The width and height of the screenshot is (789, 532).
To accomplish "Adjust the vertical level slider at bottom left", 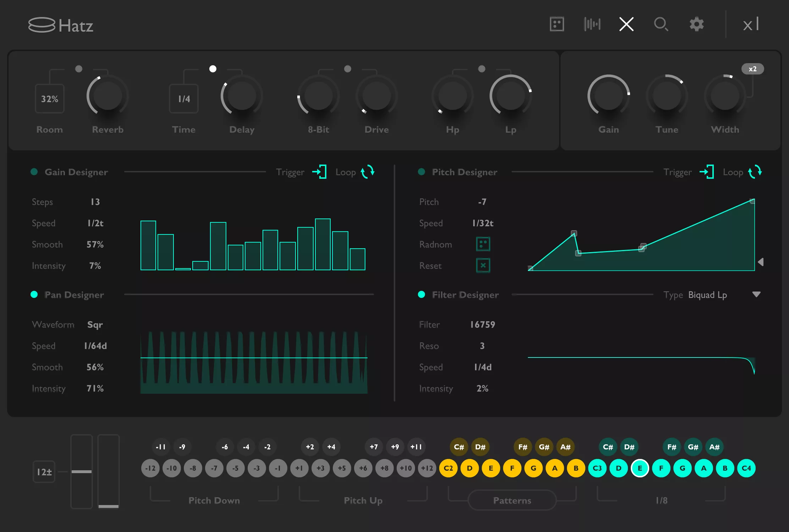I will click(x=82, y=472).
